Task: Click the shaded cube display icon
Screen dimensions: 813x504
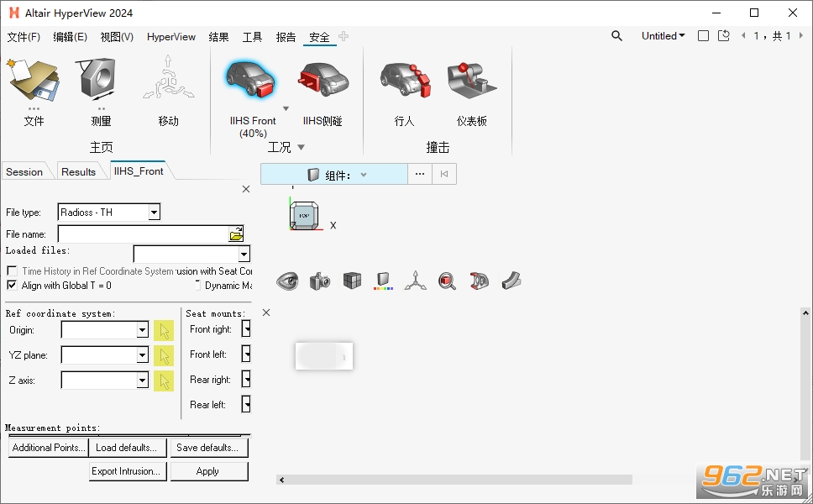Action: point(352,281)
